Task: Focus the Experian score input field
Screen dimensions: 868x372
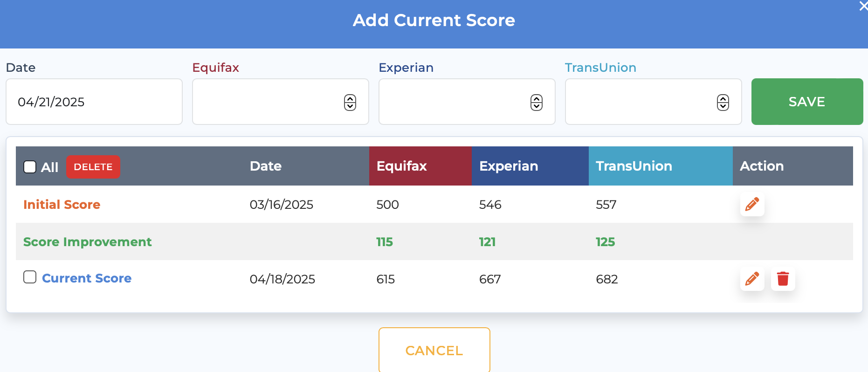Action: coord(467,102)
